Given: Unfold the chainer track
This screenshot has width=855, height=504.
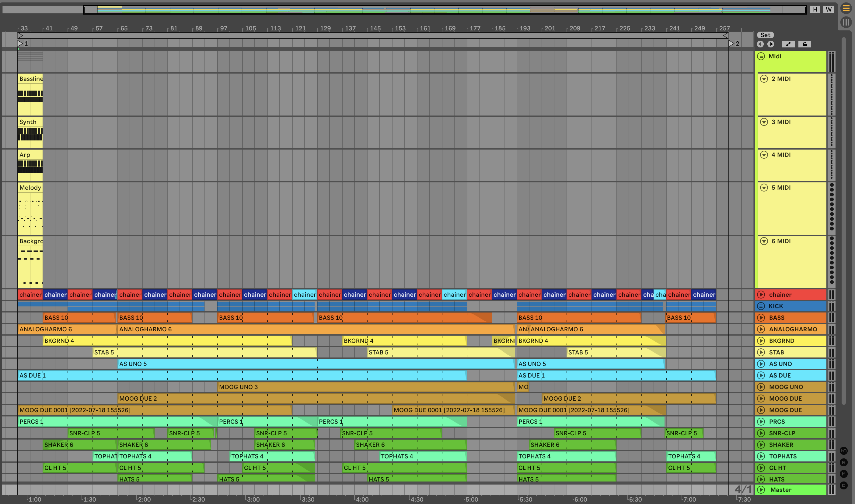Looking at the screenshot, I should (x=761, y=295).
